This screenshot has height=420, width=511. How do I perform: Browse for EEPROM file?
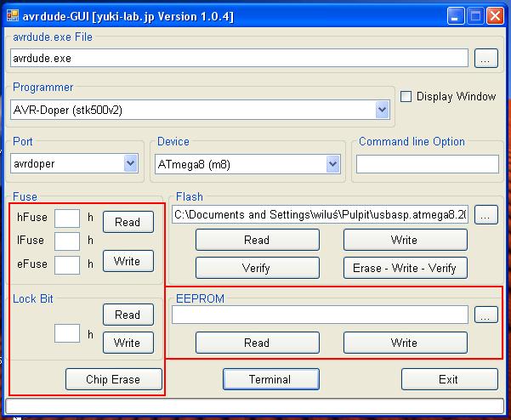click(x=485, y=315)
